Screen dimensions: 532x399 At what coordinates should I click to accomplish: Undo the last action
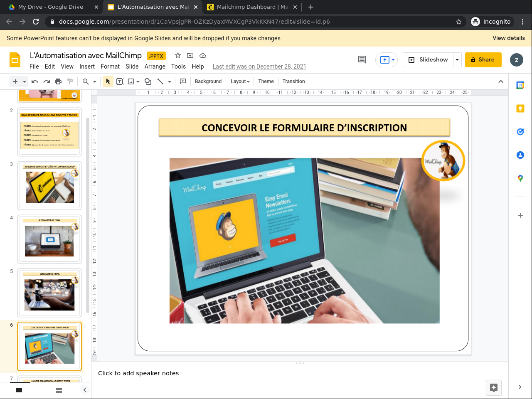point(35,81)
